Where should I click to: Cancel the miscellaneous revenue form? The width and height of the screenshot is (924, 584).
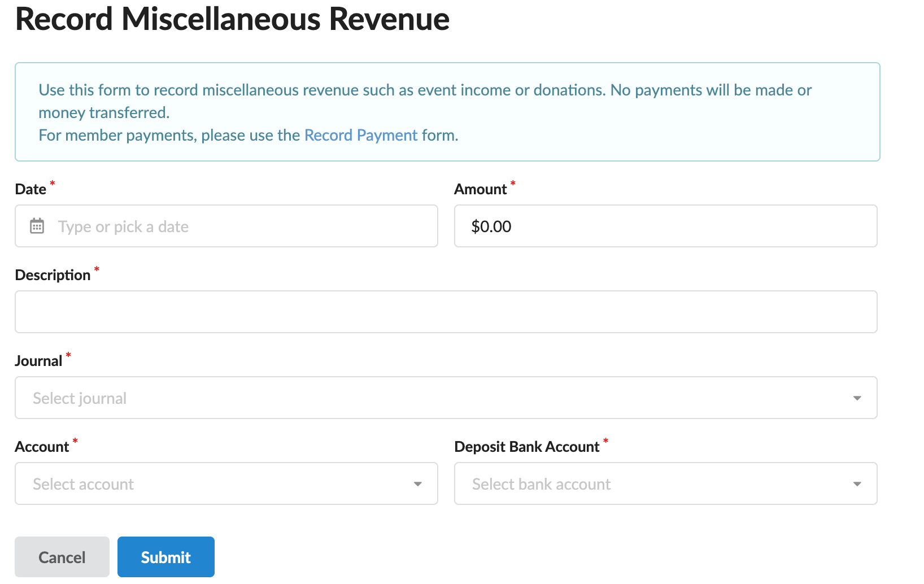coord(62,557)
